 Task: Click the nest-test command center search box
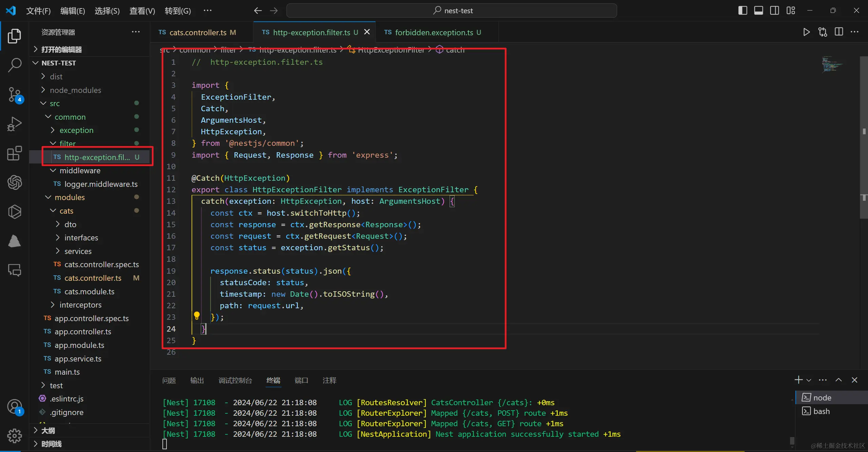tap(452, 11)
